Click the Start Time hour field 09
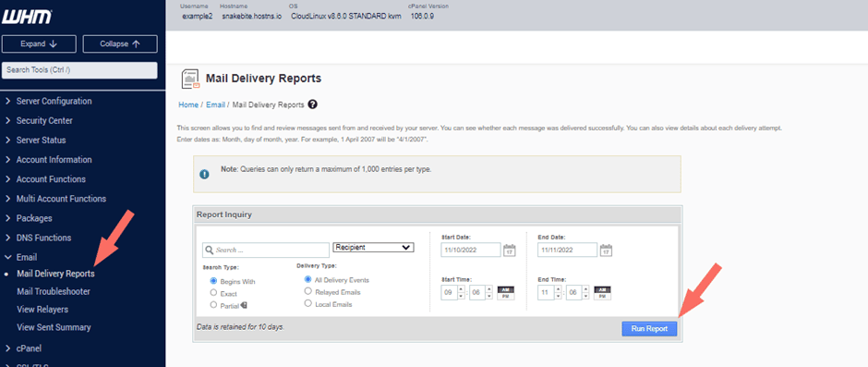 [x=450, y=292]
